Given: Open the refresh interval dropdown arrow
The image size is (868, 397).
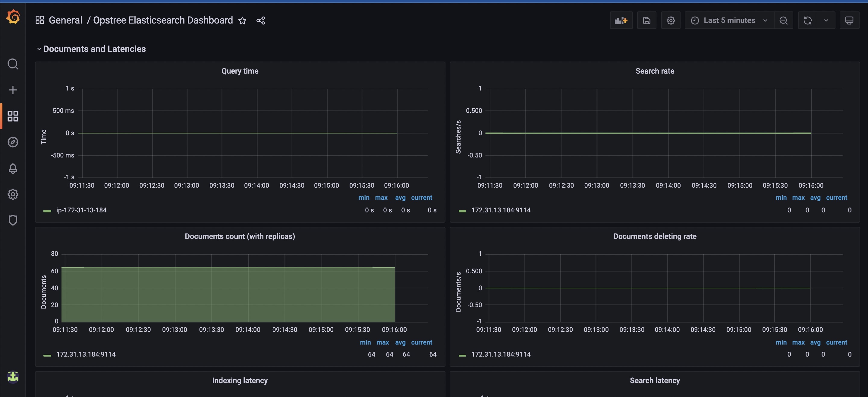Looking at the screenshot, I should point(826,21).
